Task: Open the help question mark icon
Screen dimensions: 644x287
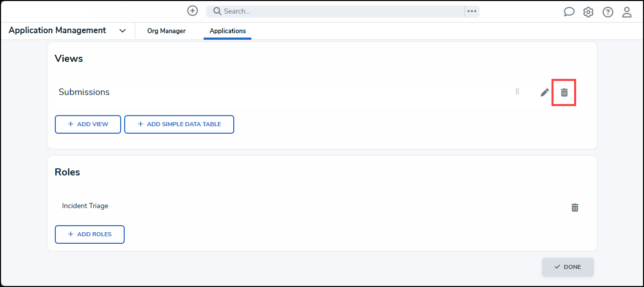Action: coord(608,12)
